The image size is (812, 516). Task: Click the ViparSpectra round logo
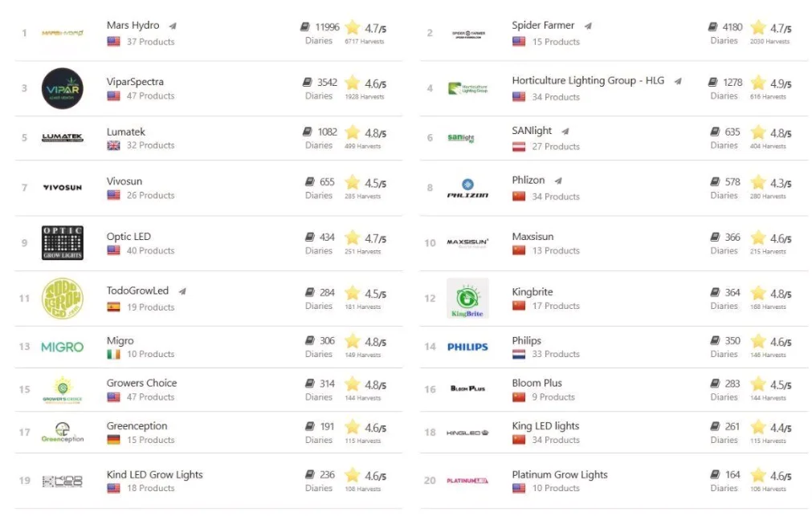62,88
